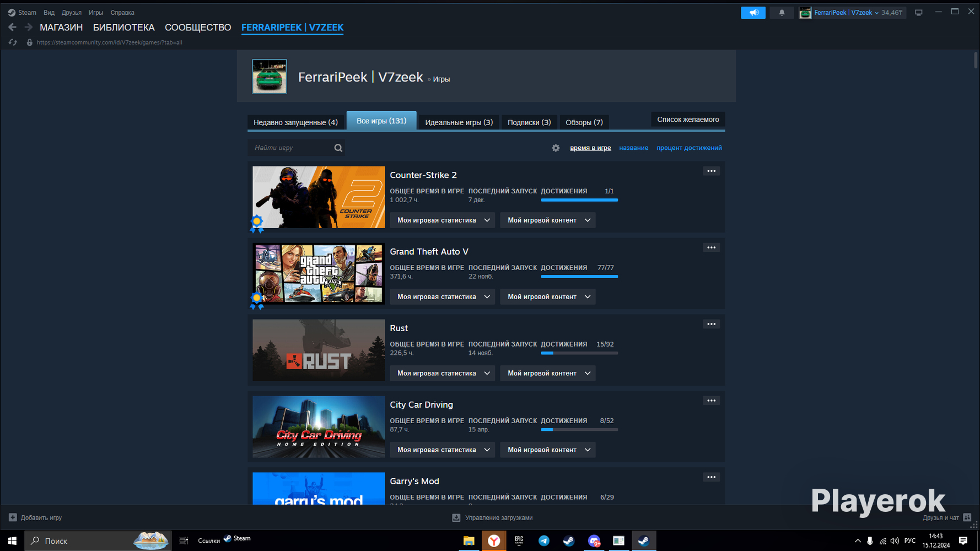The width and height of the screenshot is (980, 551).
Task: Select the Все игры (131) tab
Action: pos(381,121)
